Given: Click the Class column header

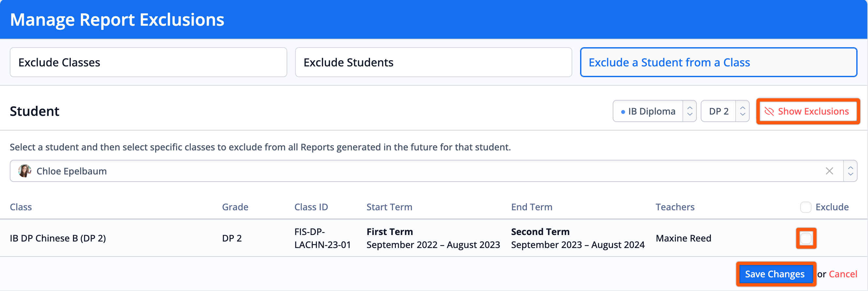Looking at the screenshot, I should coord(21,207).
